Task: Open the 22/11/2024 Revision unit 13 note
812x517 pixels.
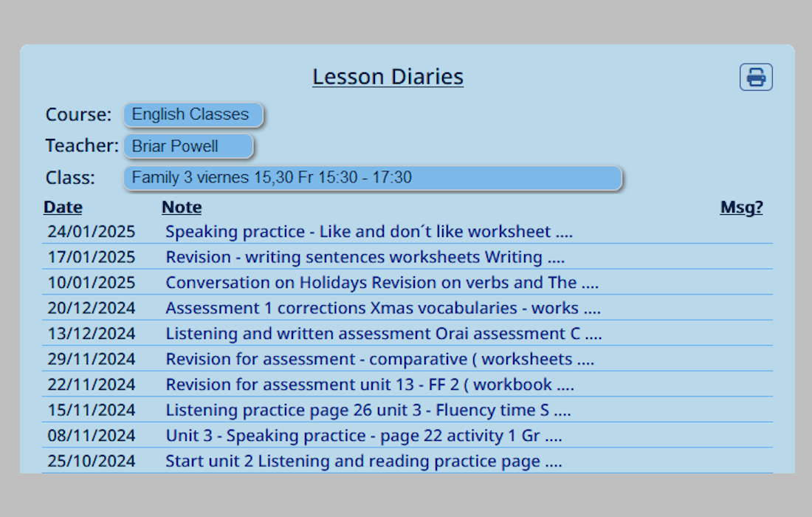Action: (370, 384)
